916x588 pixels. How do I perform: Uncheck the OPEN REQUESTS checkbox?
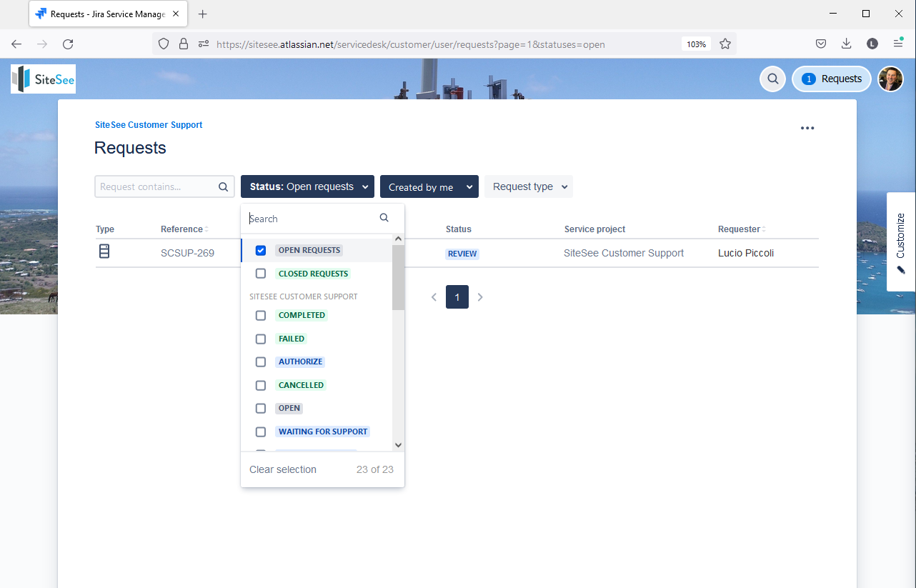click(261, 250)
